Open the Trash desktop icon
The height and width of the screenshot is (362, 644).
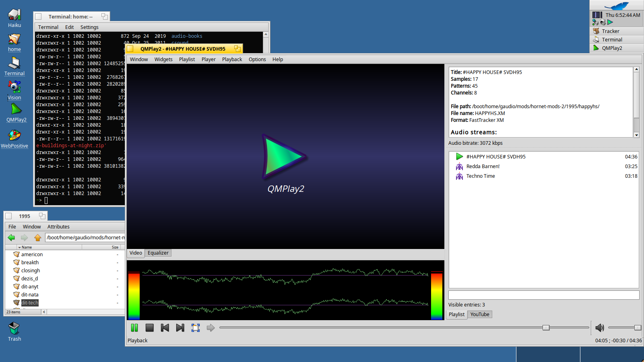pos(14,332)
